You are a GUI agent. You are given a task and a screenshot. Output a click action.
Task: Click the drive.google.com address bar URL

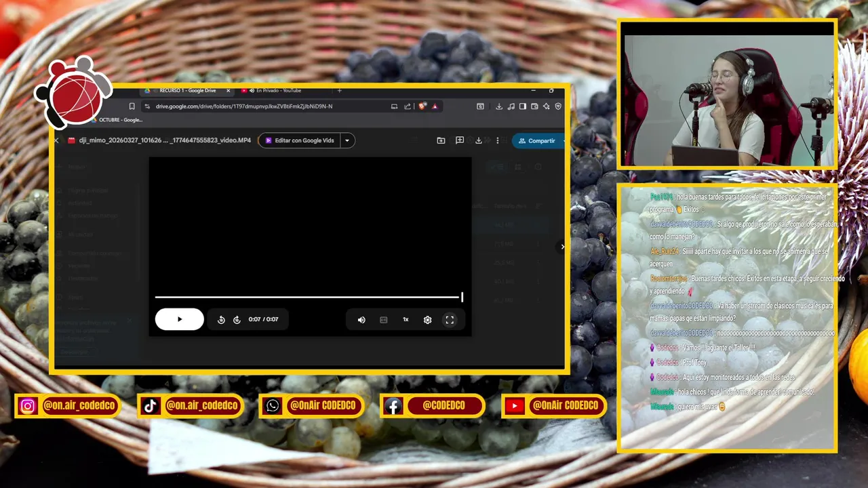[x=244, y=106]
